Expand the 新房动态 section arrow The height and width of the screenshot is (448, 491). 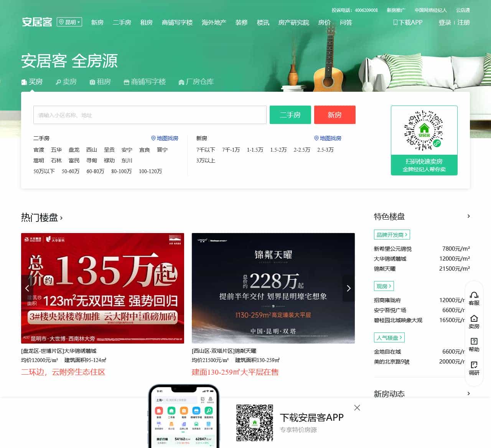point(468,393)
